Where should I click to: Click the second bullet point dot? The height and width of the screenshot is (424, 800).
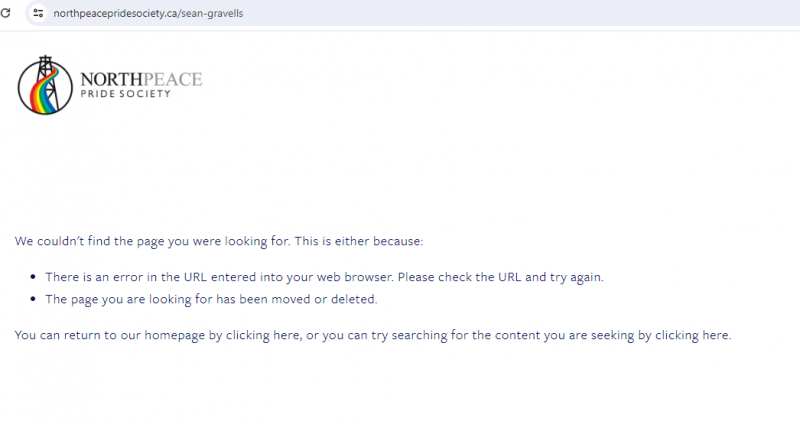point(33,299)
